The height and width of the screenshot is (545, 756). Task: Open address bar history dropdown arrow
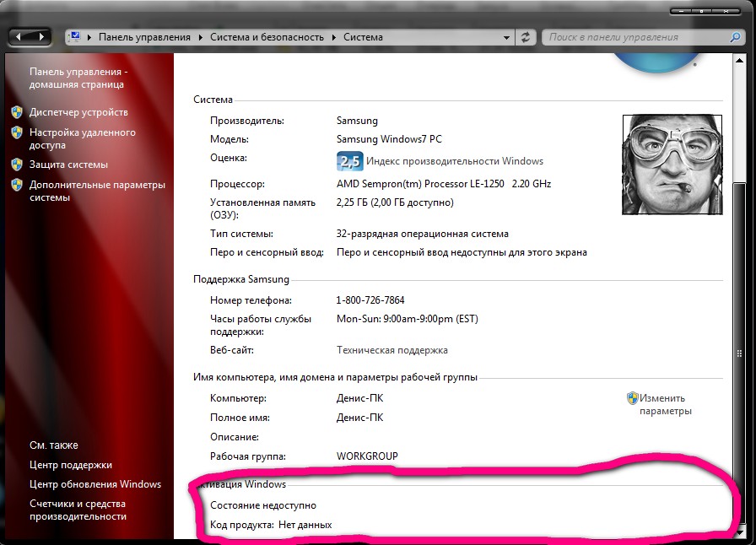click(x=506, y=38)
